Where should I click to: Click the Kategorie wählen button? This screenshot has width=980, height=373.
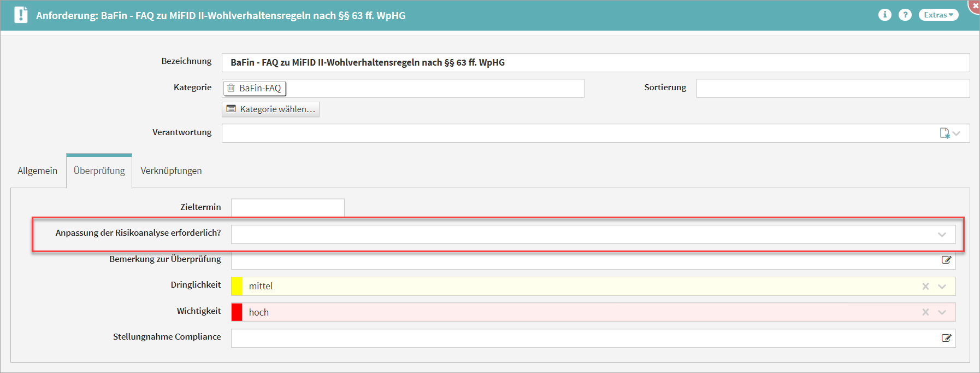point(271,109)
